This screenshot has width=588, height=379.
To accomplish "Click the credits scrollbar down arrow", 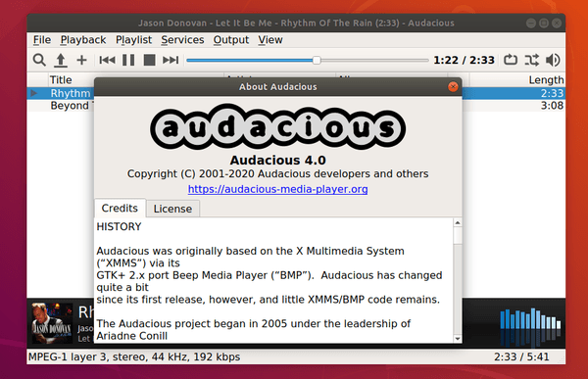I will point(458,339).
